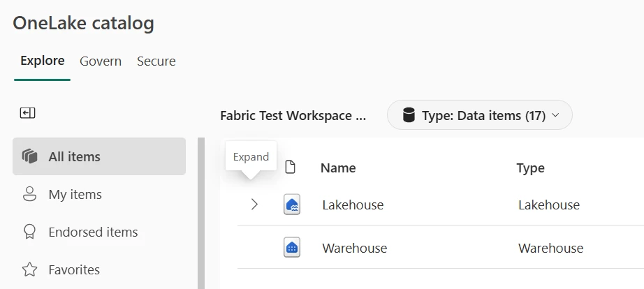
Task: Select All items in sidebar
Action: tap(99, 156)
